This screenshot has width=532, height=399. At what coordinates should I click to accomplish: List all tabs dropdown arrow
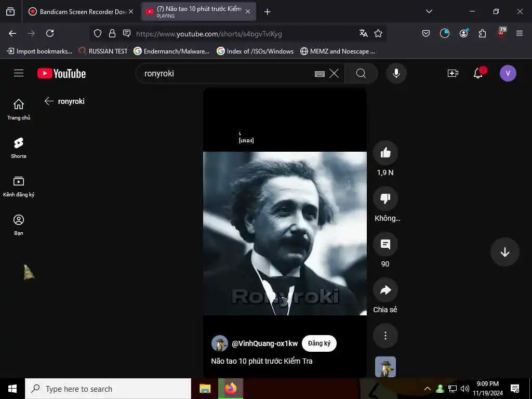tap(429, 11)
